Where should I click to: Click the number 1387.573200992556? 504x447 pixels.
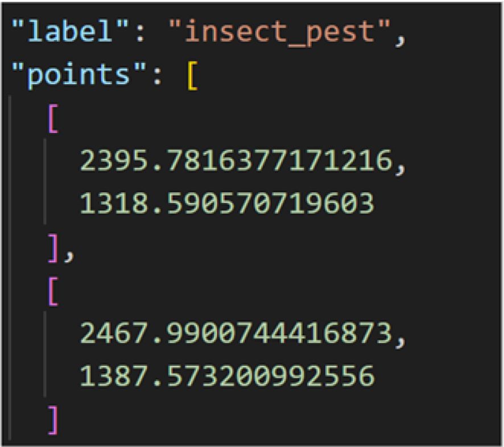pyautogui.click(x=226, y=375)
